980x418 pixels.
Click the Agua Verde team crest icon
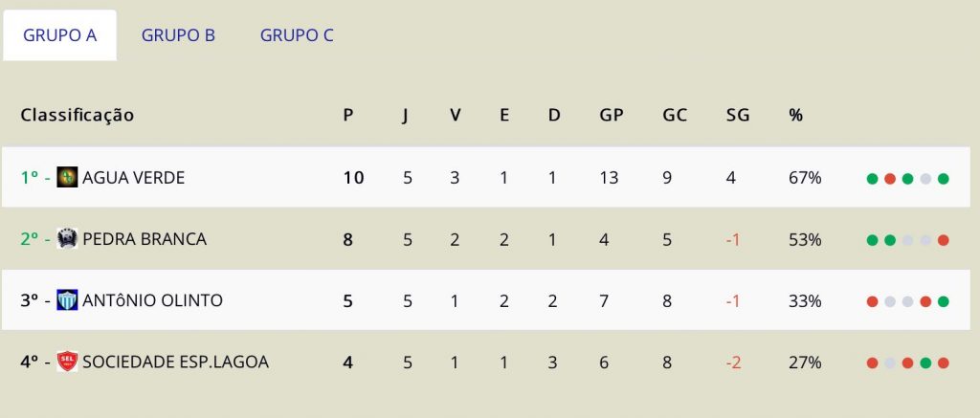click(68, 178)
